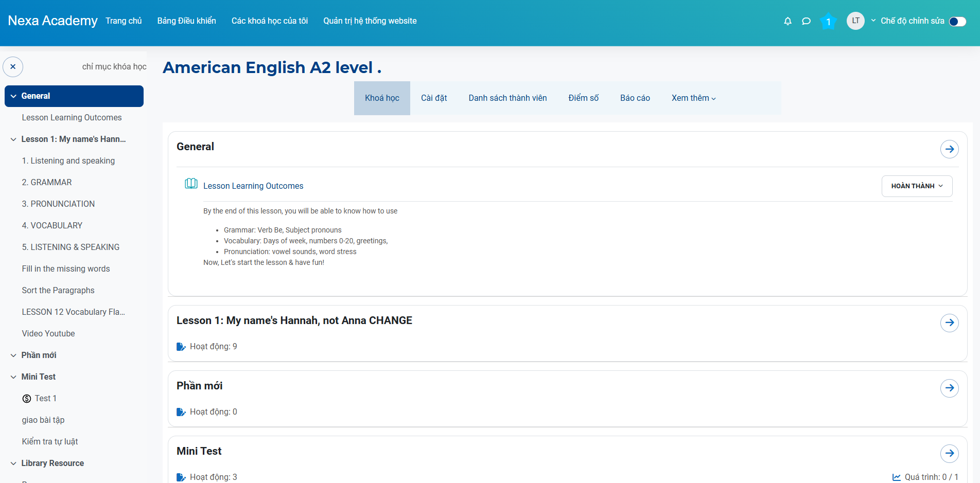Toggle Chế độ chỉnh sửa edit mode switch
Screen dimensions: 980x483
coord(957,21)
